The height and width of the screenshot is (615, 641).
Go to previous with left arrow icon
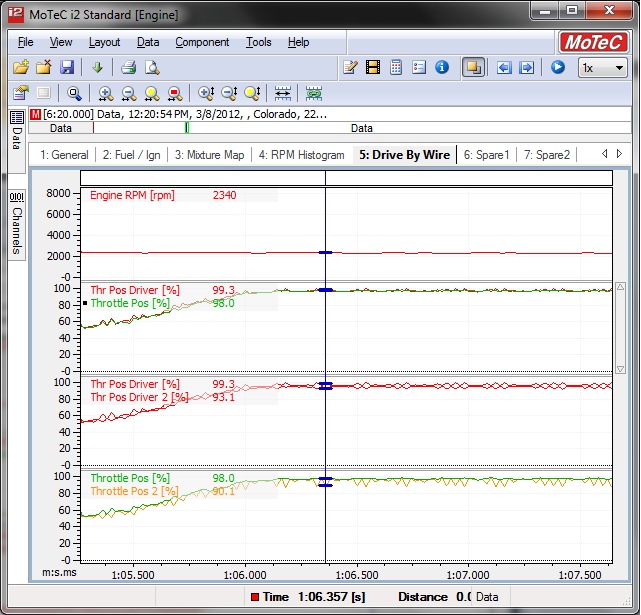[x=504, y=67]
